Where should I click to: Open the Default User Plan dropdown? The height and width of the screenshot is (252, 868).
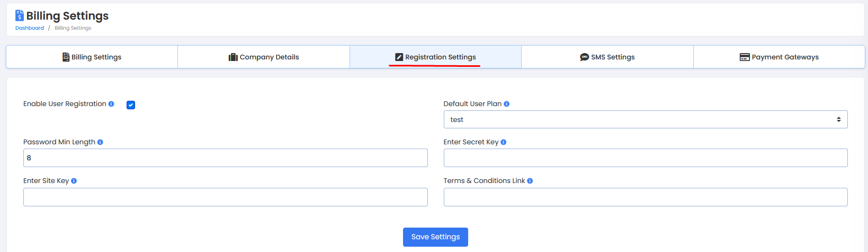click(645, 119)
